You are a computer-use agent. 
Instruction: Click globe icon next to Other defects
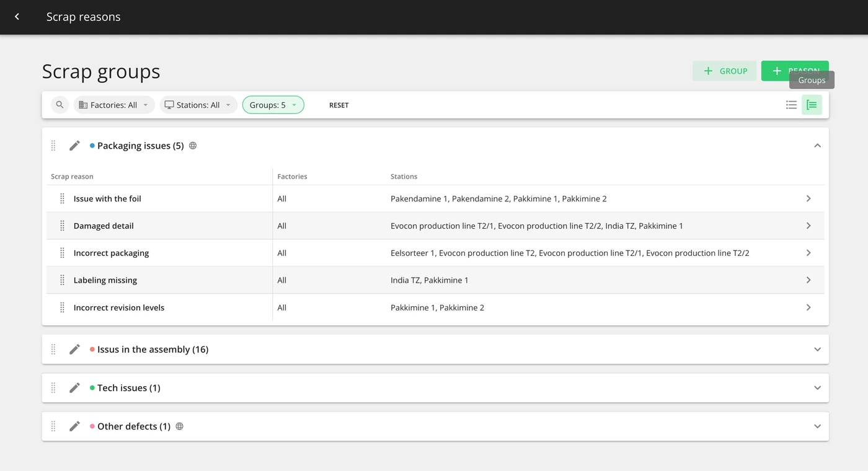coord(179,426)
